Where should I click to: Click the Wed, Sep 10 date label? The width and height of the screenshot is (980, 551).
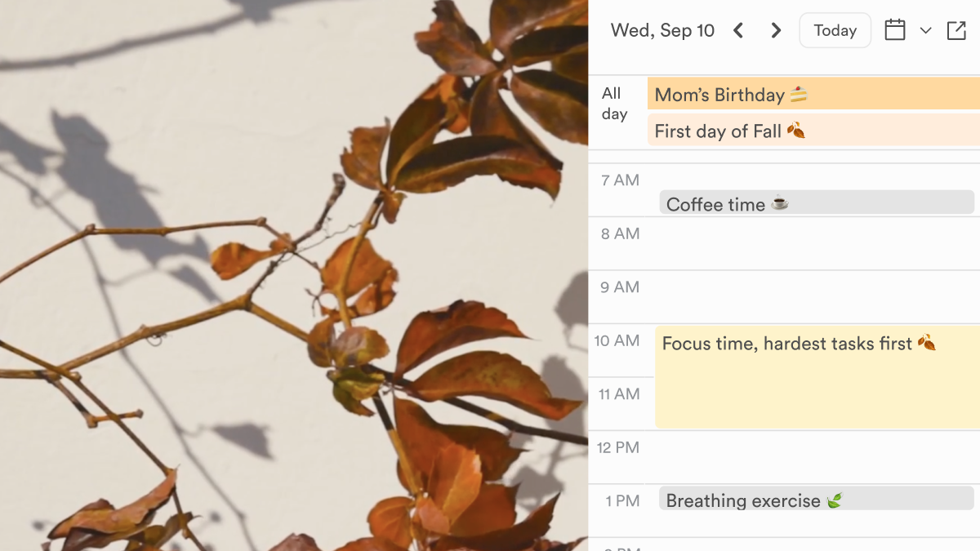pyautogui.click(x=662, y=31)
